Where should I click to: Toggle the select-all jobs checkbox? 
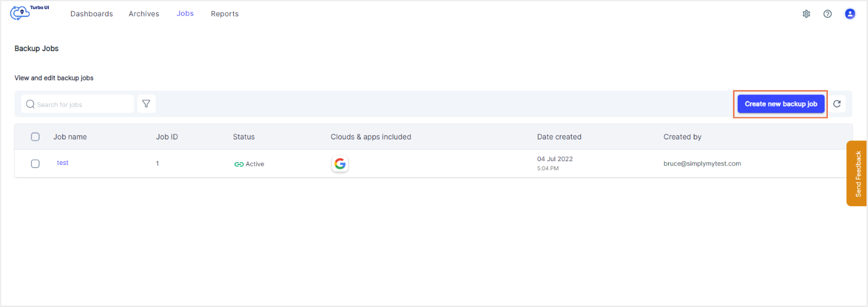[35, 137]
